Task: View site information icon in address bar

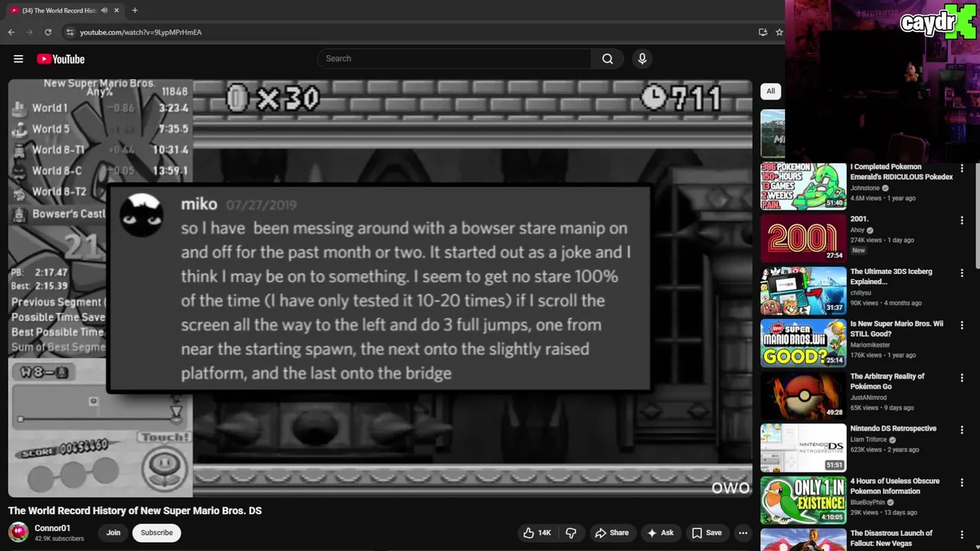Action: [x=70, y=32]
